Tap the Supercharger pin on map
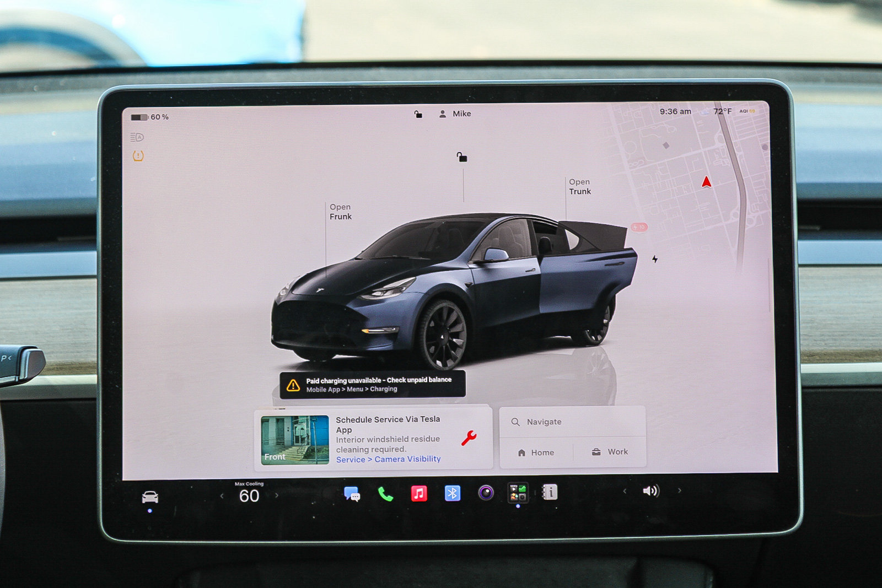 pos(639,227)
